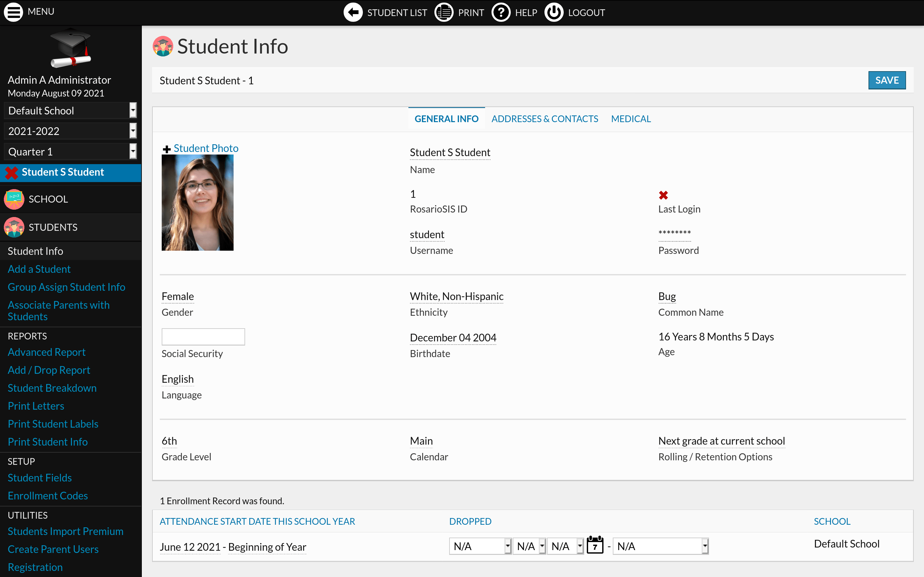The width and height of the screenshot is (924, 577).
Task: Click the School module icon
Action: [14, 199]
